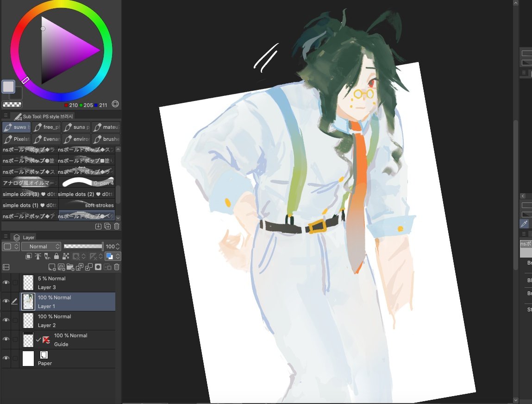This screenshot has height=404, width=532.
Task: Switch to the Evenan brush group tab
Action: (x=47, y=139)
